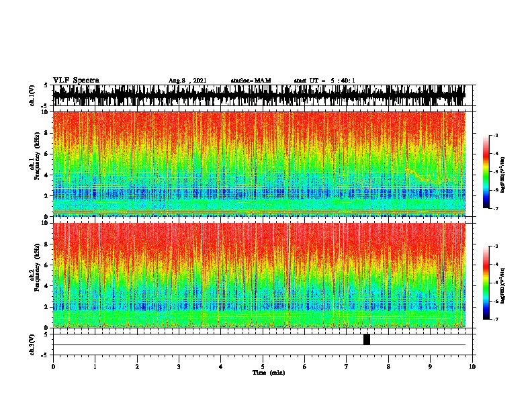Click the "-3" label on ch.1 color bar
This screenshot has width=532, height=411.
coord(496,136)
